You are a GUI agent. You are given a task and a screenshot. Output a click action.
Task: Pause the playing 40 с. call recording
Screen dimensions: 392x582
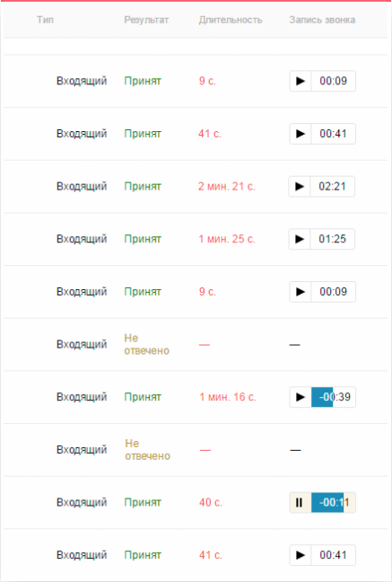300,503
